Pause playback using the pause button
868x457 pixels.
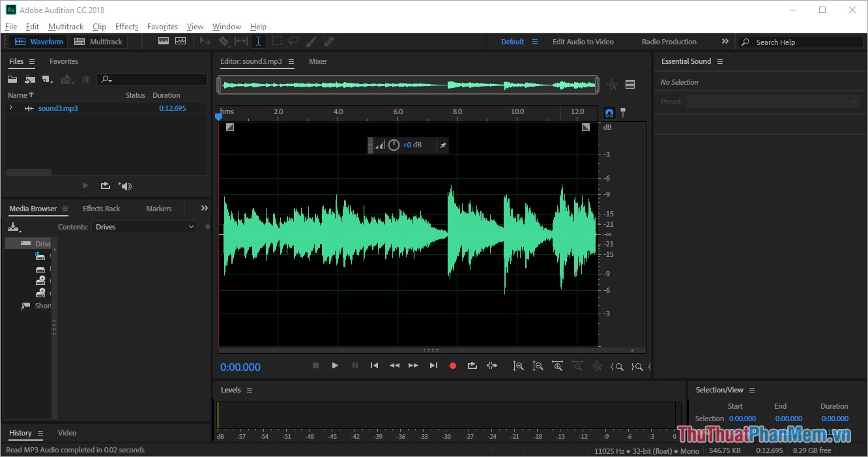[355, 366]
